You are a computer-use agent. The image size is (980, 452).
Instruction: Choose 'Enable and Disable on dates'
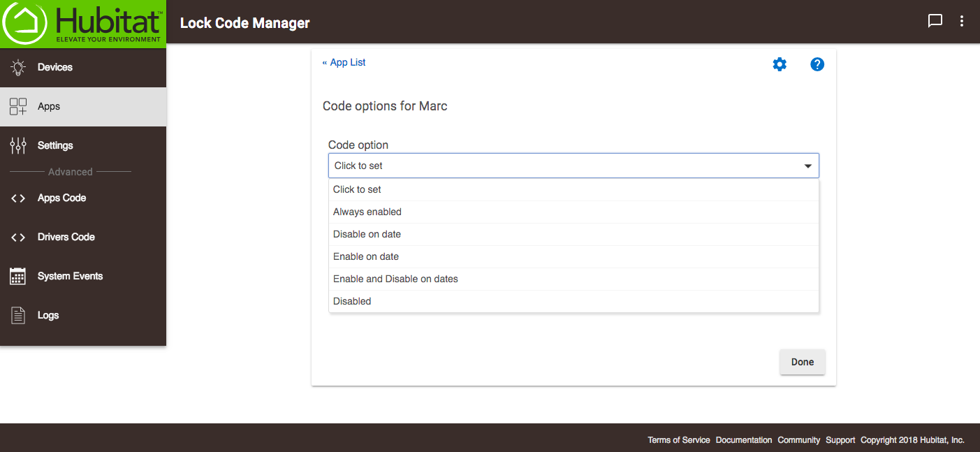pyautogui.click(x=395, y=279)
